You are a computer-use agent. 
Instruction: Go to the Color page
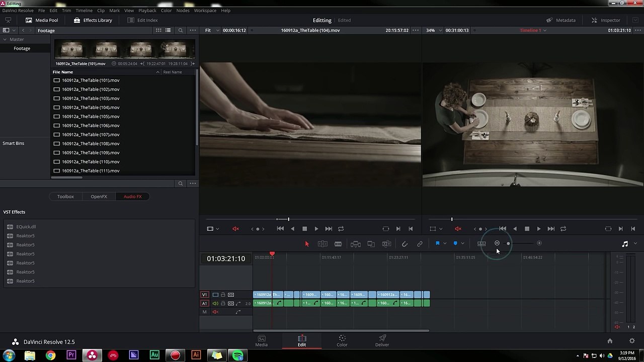point(342,340)
